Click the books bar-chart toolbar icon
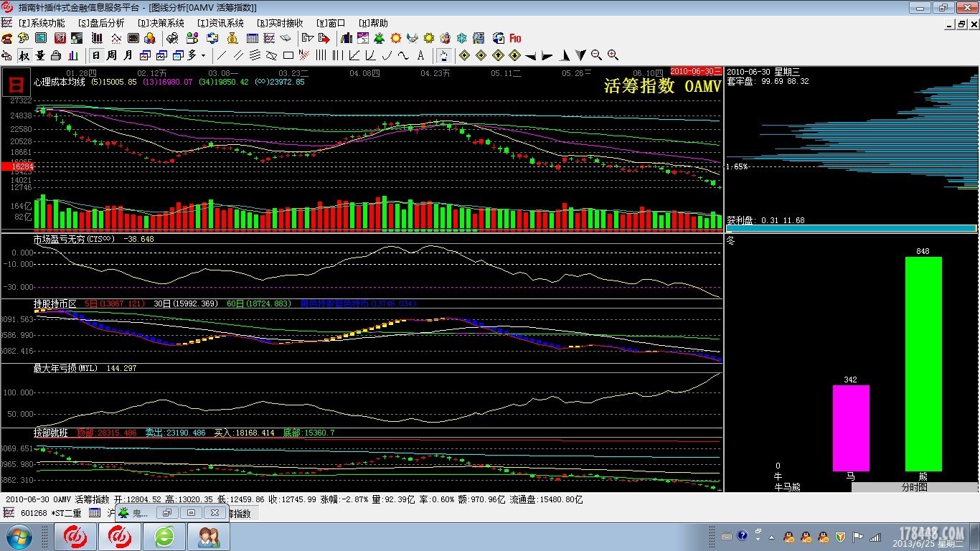980x551 pixels. point(347,38)
